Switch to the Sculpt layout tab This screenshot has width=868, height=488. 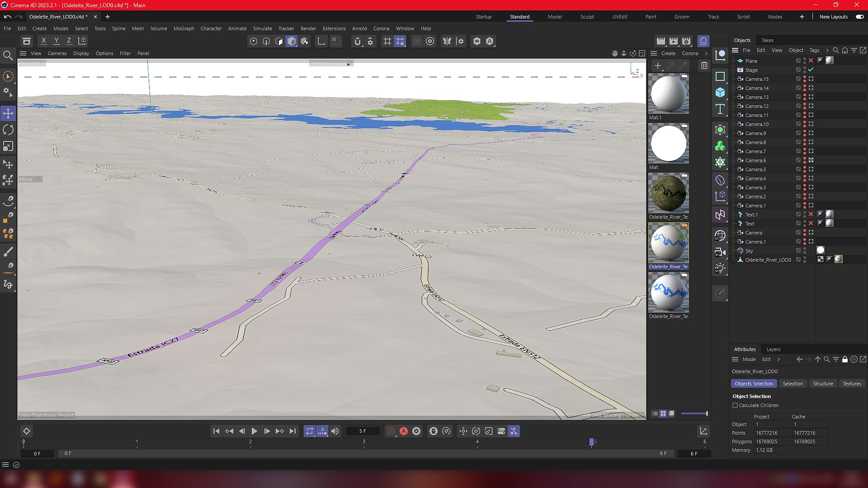tap(587, 17)
